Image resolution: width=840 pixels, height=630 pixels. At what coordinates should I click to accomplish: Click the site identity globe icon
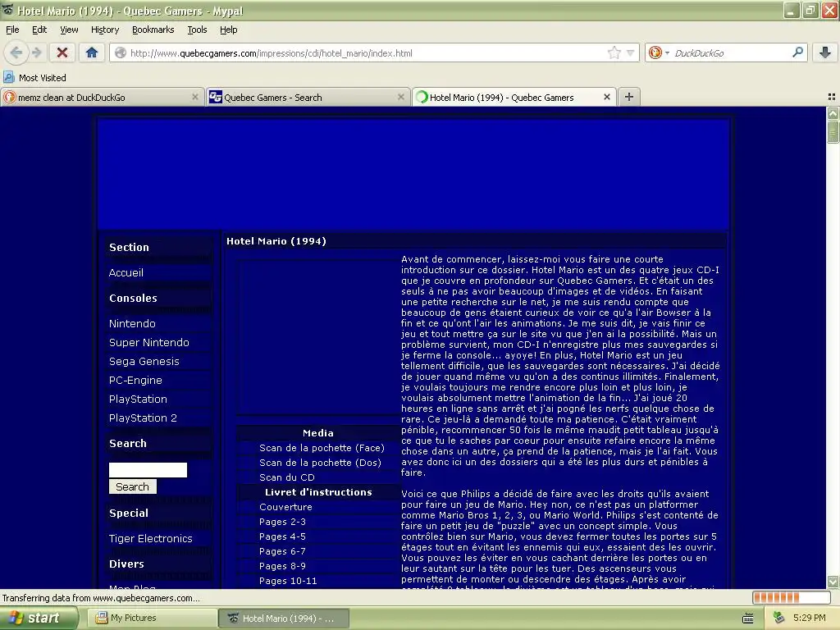coord(121,52)
